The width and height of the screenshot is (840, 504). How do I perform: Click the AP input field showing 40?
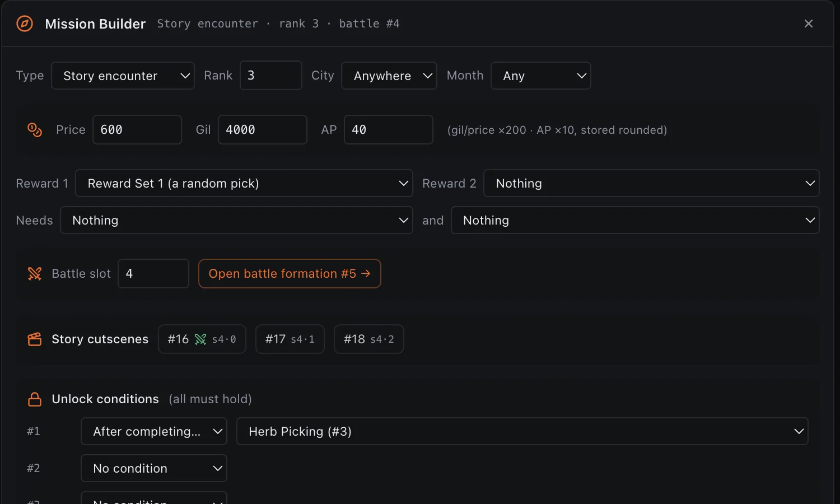[389, 130]
